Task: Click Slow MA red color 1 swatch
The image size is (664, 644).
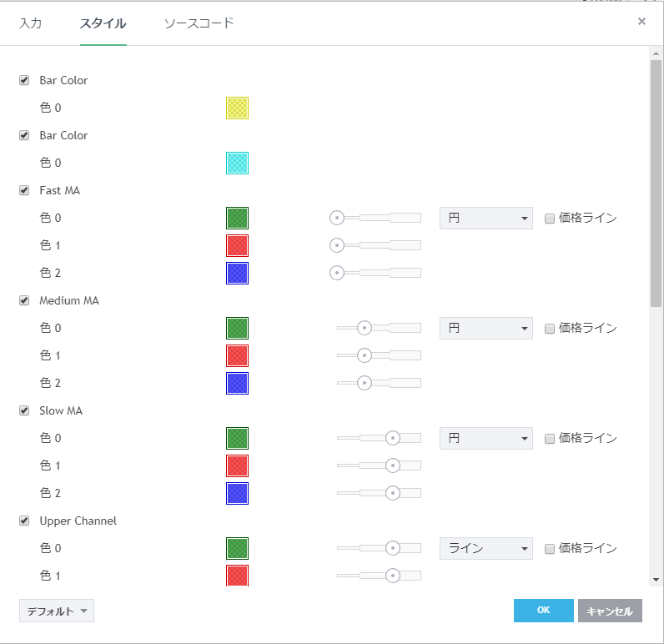Action: tap(237, 465)
